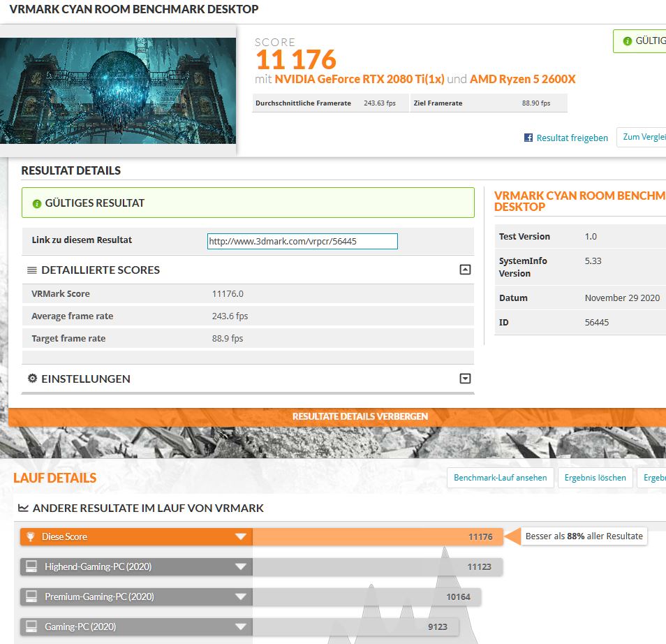The height and width of the screenshot is (644, 666).
Task: Click the Target frame rate value 88.9 fps
Action: click(x=228, y=338)
